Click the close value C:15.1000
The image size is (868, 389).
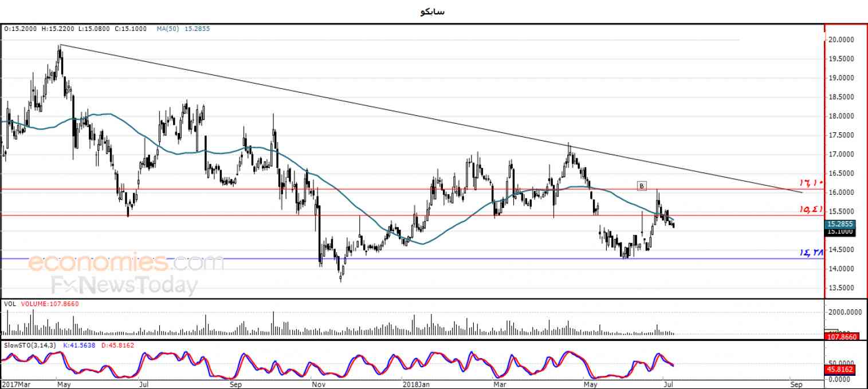132,28
